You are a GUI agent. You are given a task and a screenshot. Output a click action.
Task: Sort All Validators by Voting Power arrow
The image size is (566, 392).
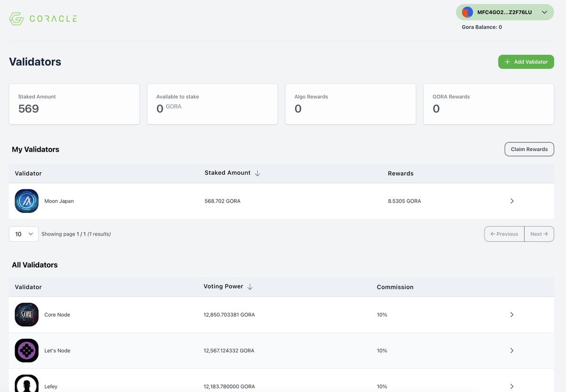250,287
